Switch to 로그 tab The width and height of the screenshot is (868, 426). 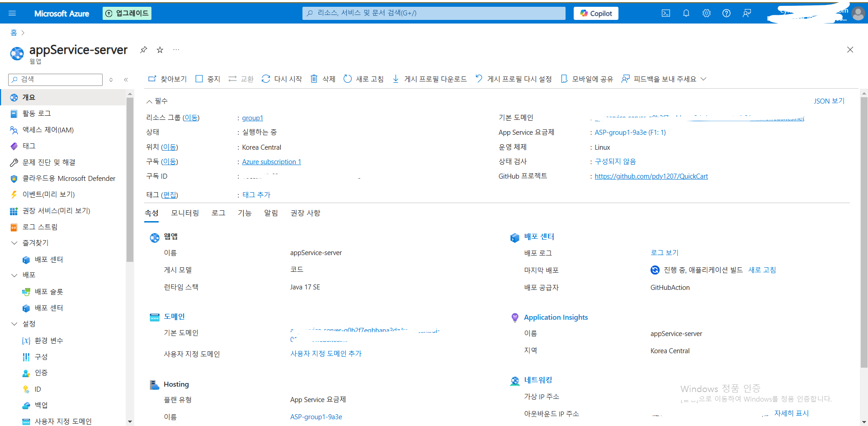(218, 213)
